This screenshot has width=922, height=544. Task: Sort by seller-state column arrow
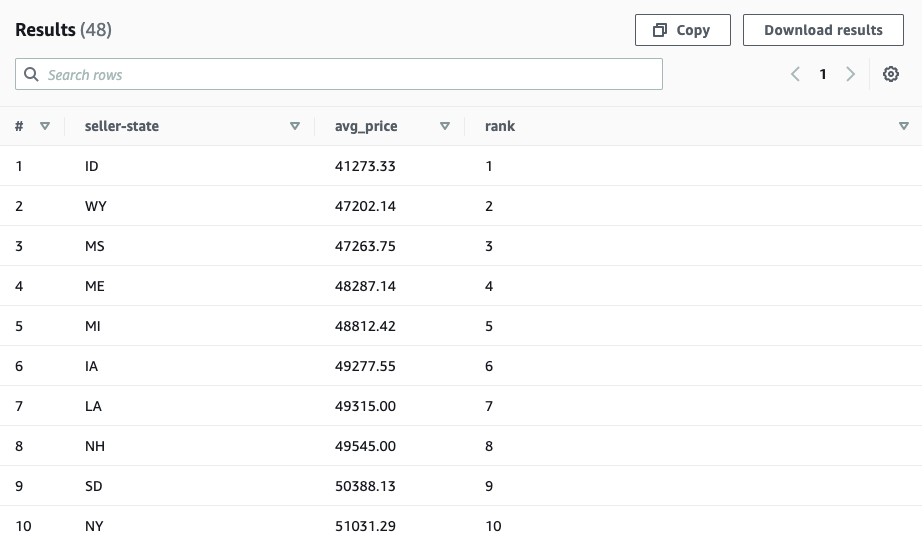tap(294, 126)
